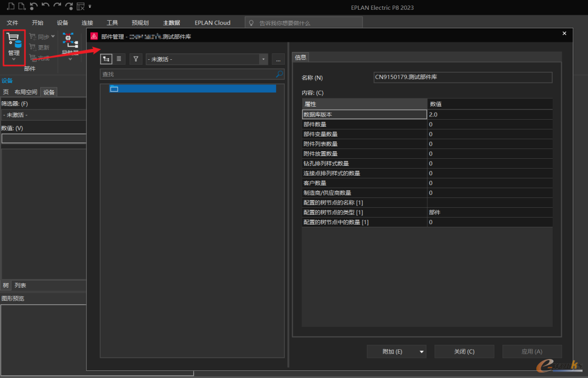Viewport: 588px width, 378px height.
Task: Open the 设备 ribbon tab
Action: (62, 23)
